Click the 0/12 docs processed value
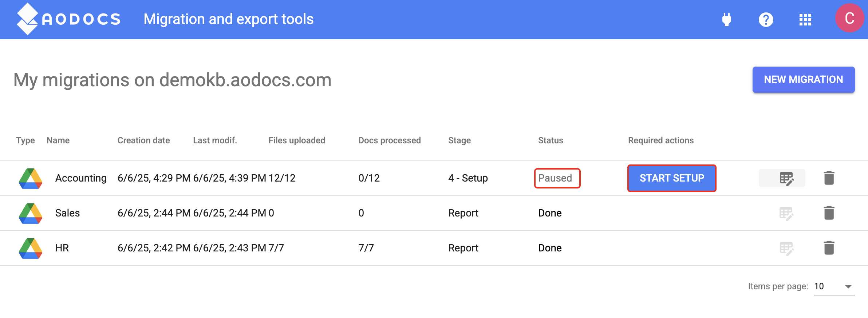Viewport: 868px width, 318px height. tap(369, 178)
